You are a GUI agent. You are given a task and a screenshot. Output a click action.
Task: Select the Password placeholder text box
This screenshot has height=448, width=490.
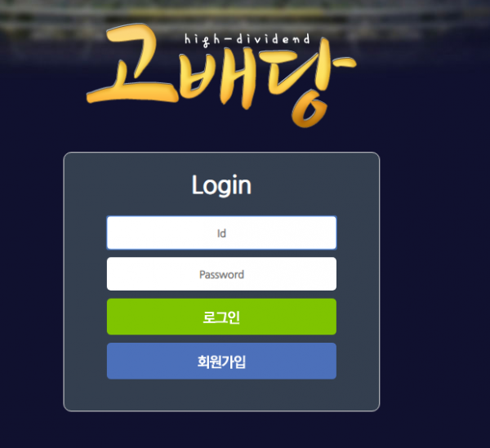pyautogui.click(x=221, y=274)
